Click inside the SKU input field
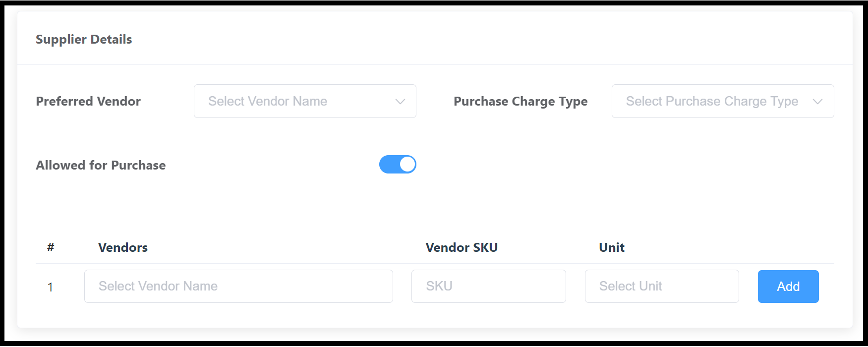The width and height of the screenshot is (868, 347). [488, 286]
